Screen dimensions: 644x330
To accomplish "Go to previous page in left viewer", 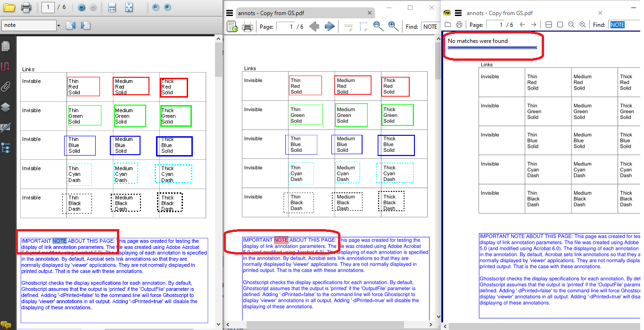I will 82,8.
